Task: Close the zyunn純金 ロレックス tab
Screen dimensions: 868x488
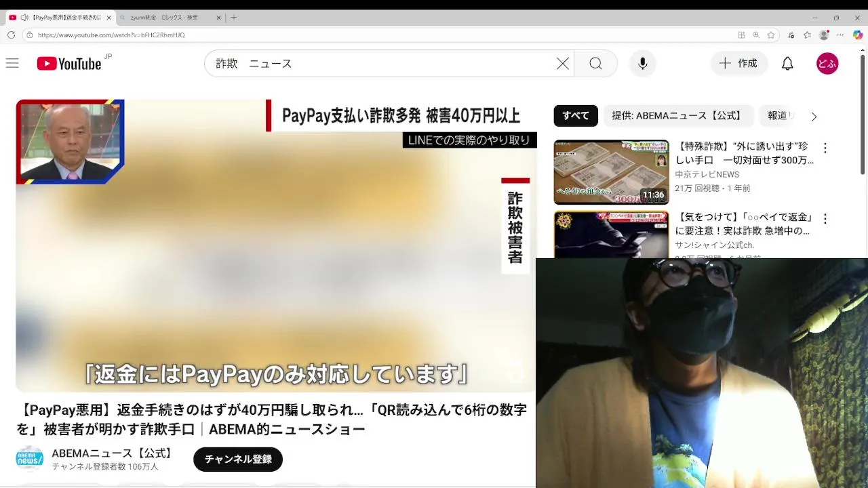Action: tap(219, 18)
